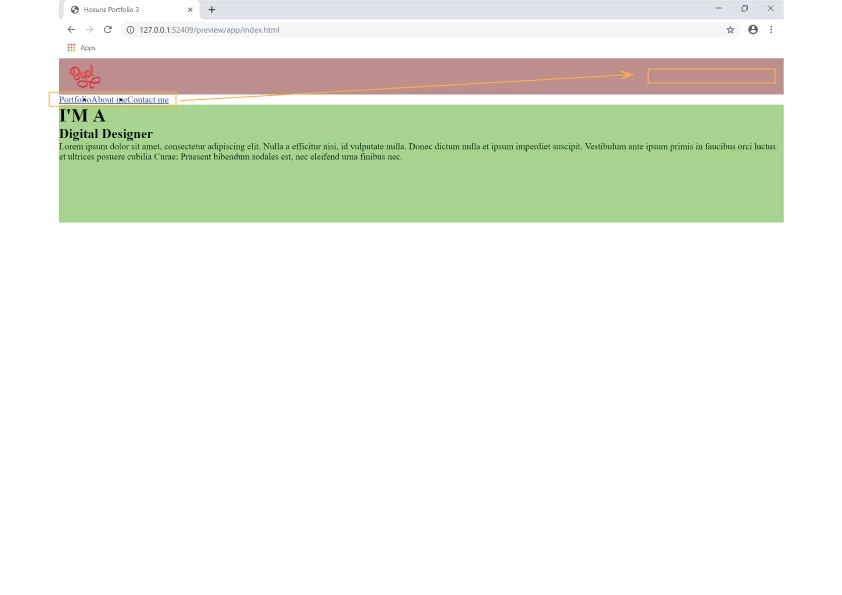
Task: Open the Contact me link
Action: [x=148, y=99]
